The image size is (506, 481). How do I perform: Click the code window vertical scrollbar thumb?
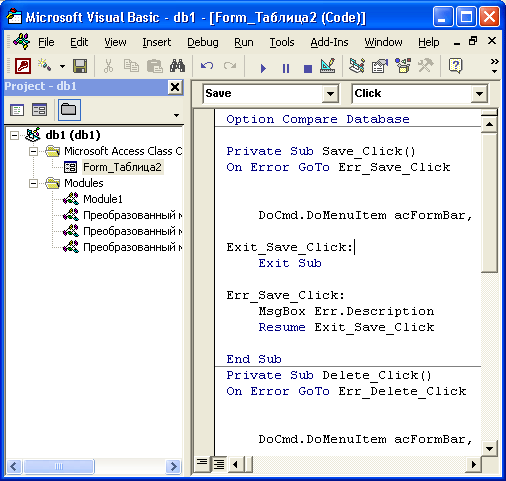tap(489, 203)
